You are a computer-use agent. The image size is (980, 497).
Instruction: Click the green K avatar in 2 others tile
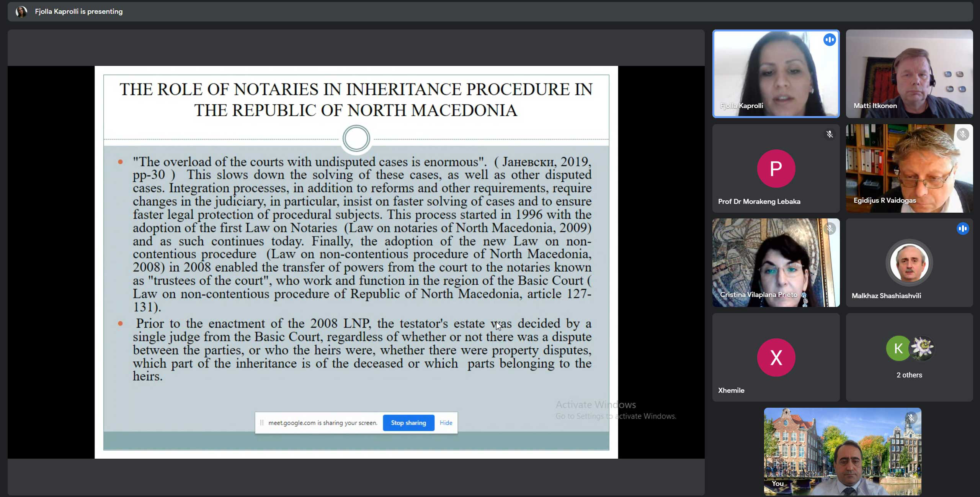[898, 348]
